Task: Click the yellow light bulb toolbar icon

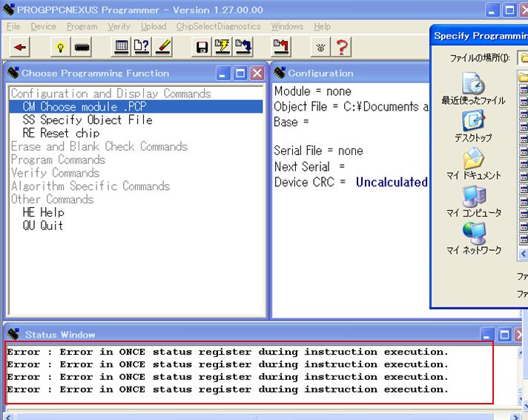Action: tap(60, 47)
